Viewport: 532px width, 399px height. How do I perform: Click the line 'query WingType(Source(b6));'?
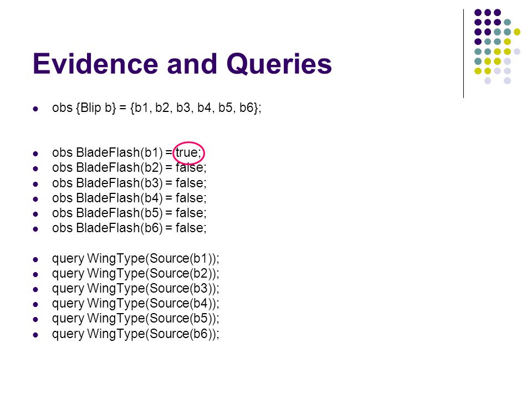[x=136, y=334]
